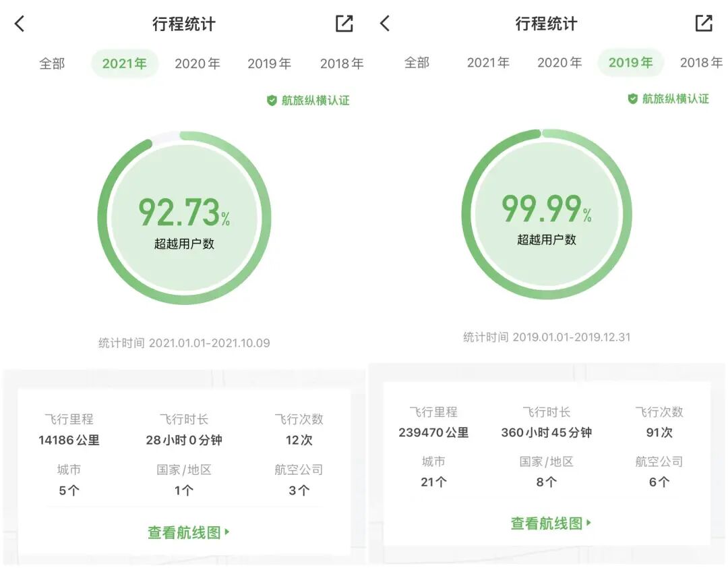Switch to 2019年 tab in left panel

[x=269, y=63]
